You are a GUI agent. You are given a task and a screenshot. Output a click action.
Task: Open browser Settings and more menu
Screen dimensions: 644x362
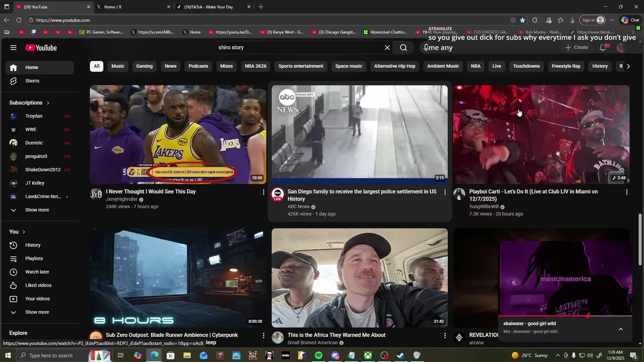point(612,20)
